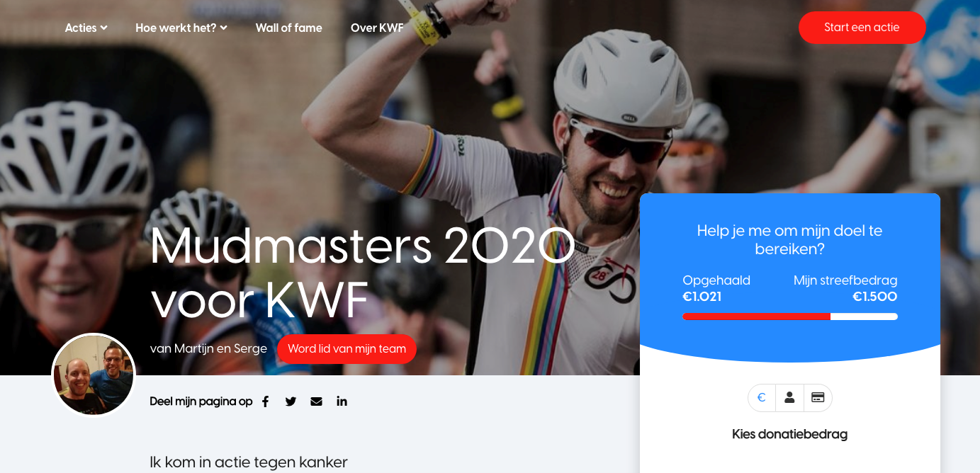Viewport: 980px width, 473px height.
Task: Select the euro amount step icon
Action: click(x=762, y=398)
